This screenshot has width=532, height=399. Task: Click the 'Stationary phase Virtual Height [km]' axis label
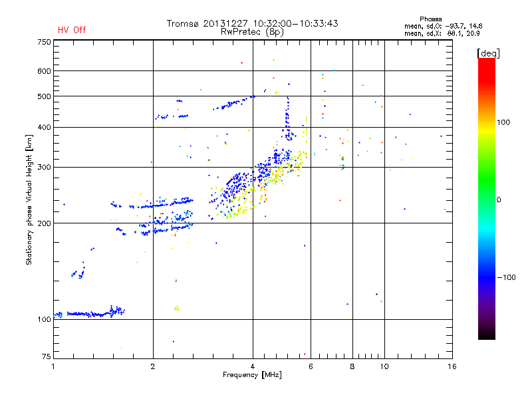pyautogui.click(x=29, y=199)
